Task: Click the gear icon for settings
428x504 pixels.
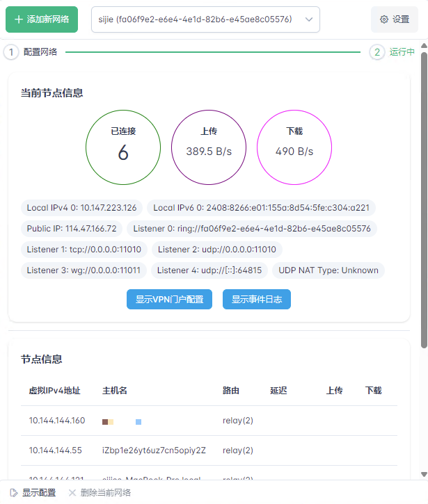Action: click(384, 19)
